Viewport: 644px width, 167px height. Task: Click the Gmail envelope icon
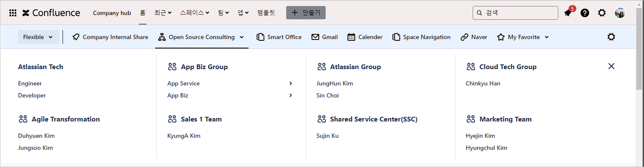pyautogui.click(x=315, y=37)
